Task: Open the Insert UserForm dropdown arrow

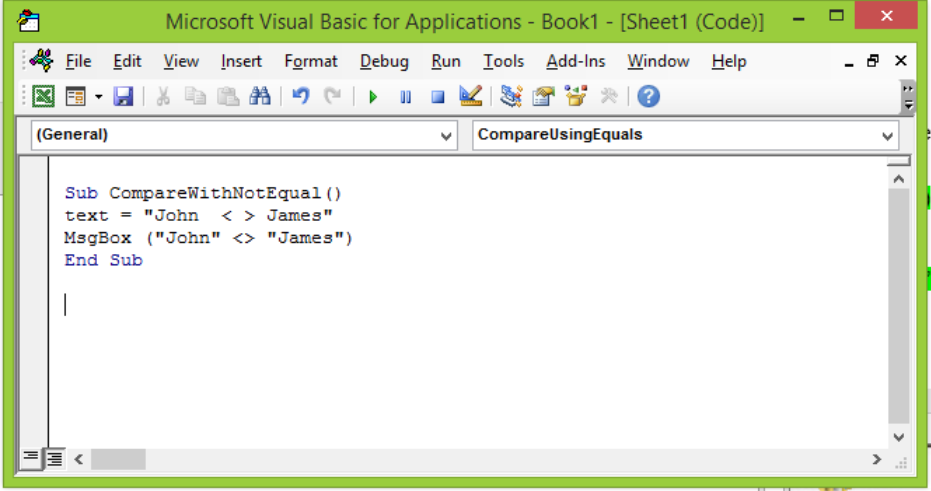Action: tap(99, 97)
